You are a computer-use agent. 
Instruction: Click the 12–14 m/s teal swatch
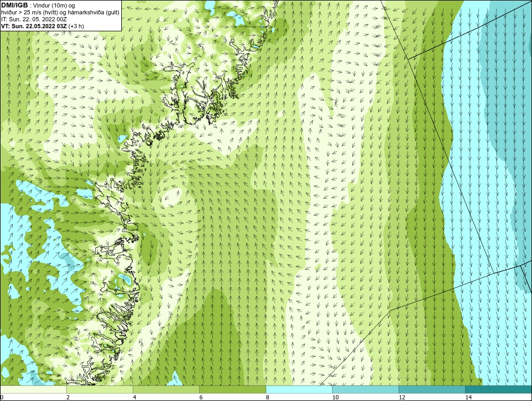point(432,389)
